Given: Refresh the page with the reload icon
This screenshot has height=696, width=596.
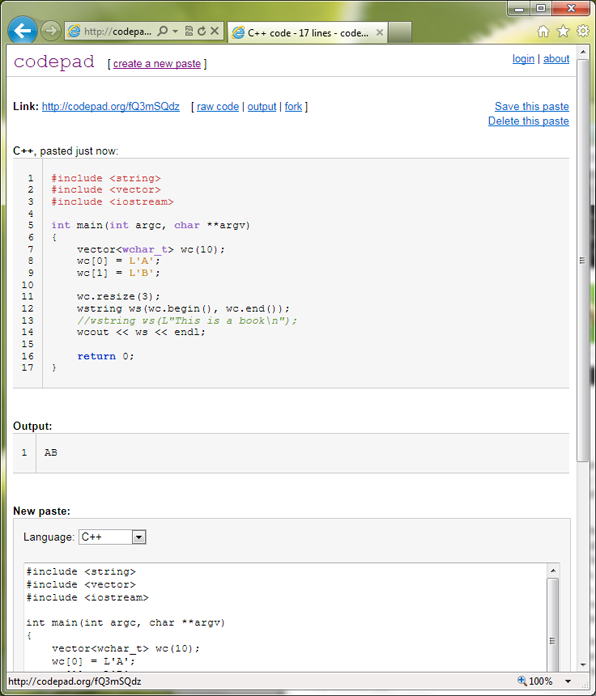Looking at the screenshot, I should pyautogui.click(x=202, y=31).
